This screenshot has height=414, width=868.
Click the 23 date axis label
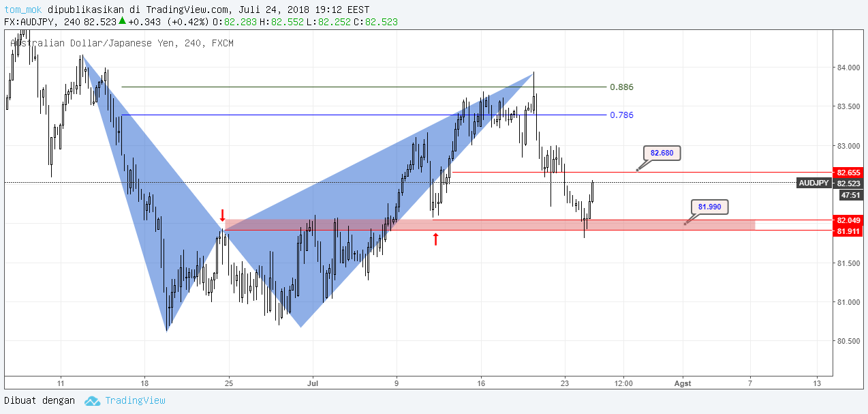point(564,383)
